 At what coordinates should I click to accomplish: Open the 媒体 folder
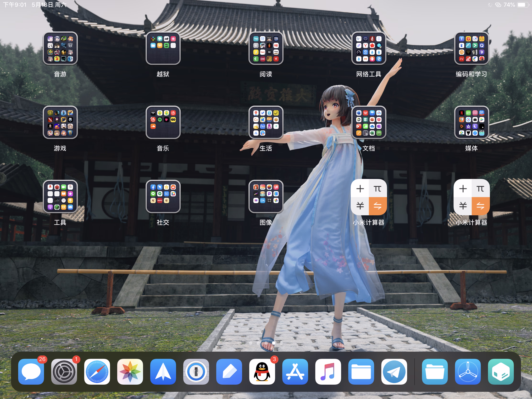coord(471,122)
